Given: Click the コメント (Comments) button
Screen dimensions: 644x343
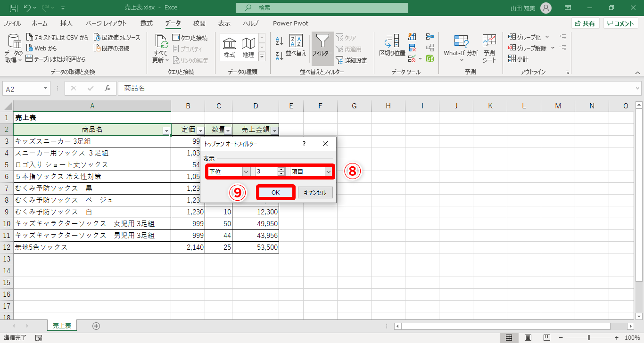Looking at the screenshot, I should coord(620,24).
